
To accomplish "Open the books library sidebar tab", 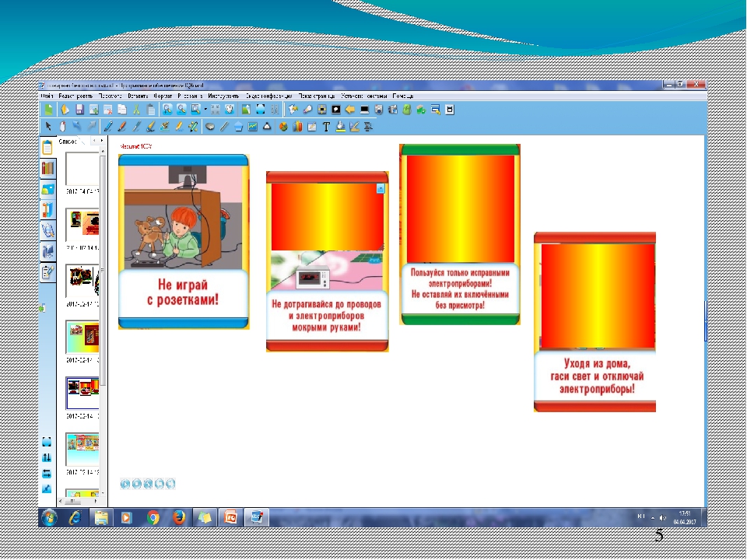I will [x=47, y=168].
